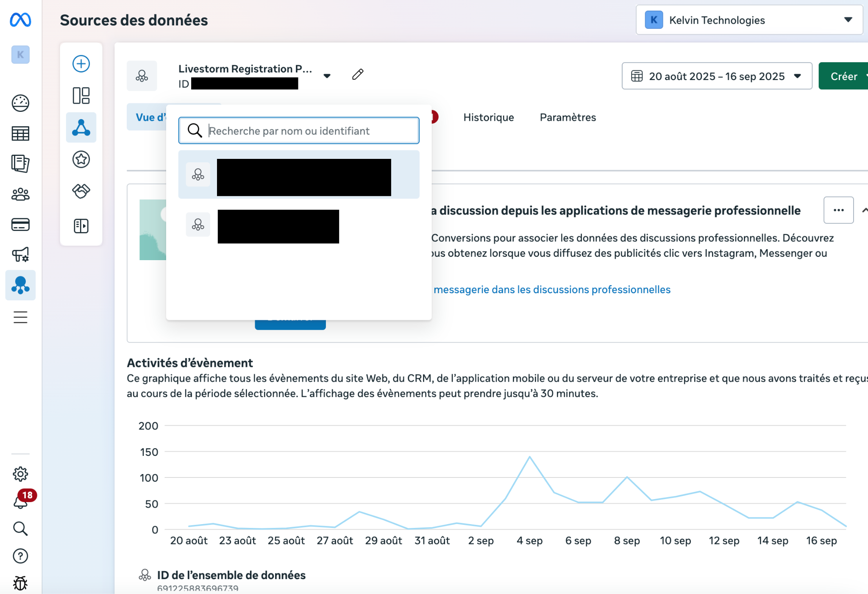Click the partner integrations handshake icon
868x594 pixels.
coord(81,191)
